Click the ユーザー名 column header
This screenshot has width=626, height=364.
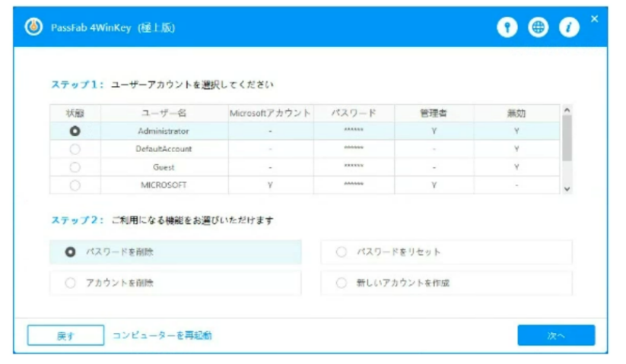tap(164, 113)
